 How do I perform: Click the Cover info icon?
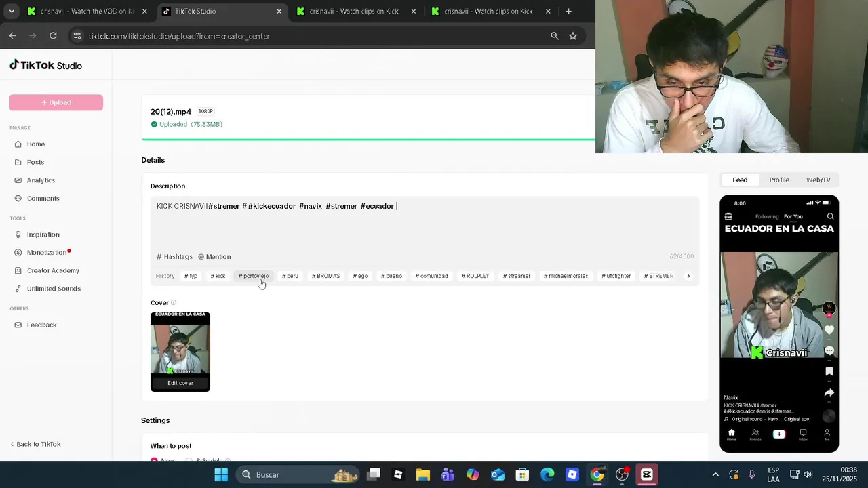coord(174,303)
